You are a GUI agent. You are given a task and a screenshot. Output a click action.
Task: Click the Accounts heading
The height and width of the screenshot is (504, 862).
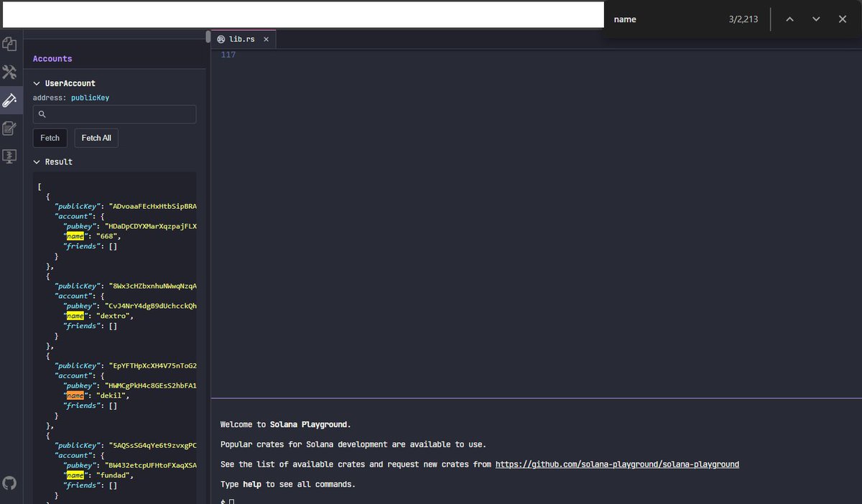coord(52,59)
